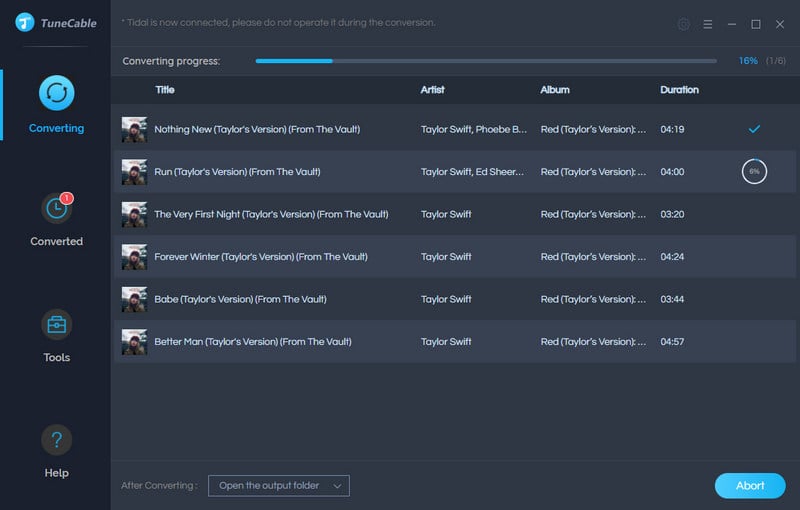Image resolution: width=800 pixels, height=510 pixels.
Task: Click the 03:44 duration value
Action: pyautogui.click(x=672, y=299)
